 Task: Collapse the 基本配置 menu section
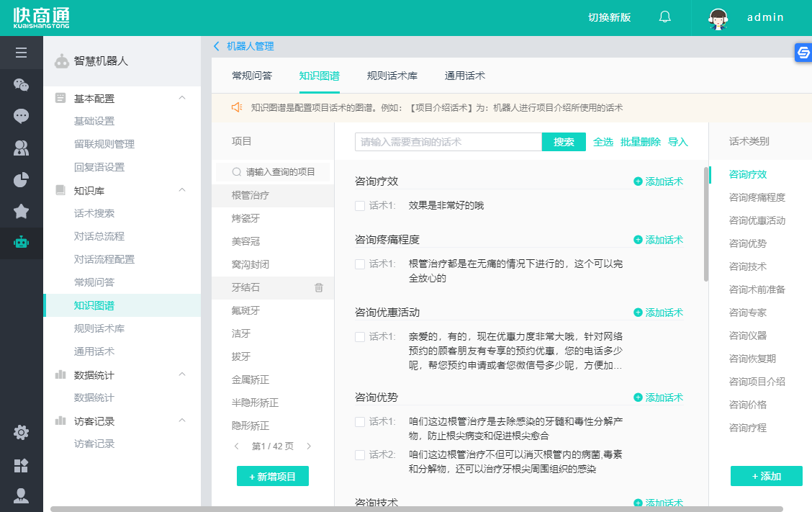pos(182,98)
